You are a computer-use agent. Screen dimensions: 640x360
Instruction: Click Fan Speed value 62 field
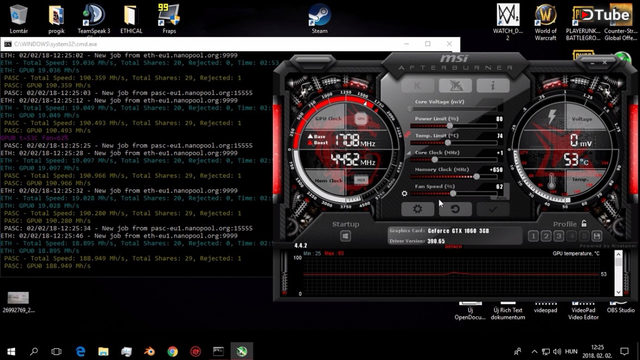click(x=499, y=187)
